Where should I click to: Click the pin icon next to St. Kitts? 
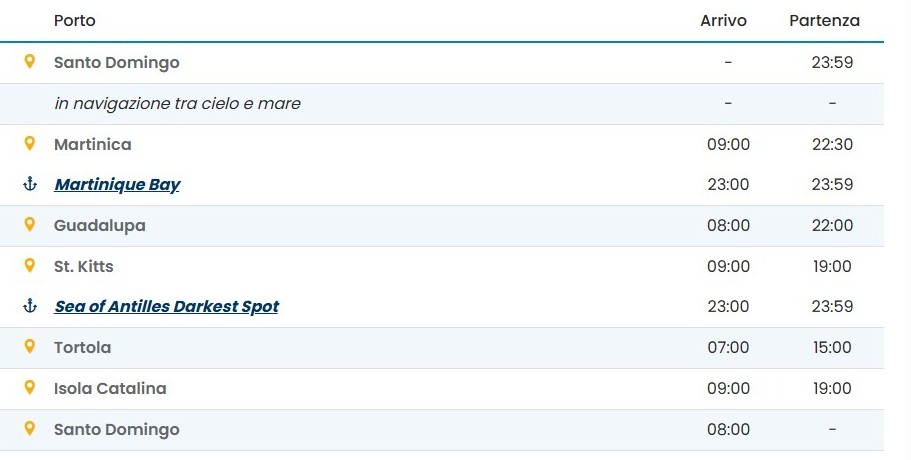[x=29, y=265]
